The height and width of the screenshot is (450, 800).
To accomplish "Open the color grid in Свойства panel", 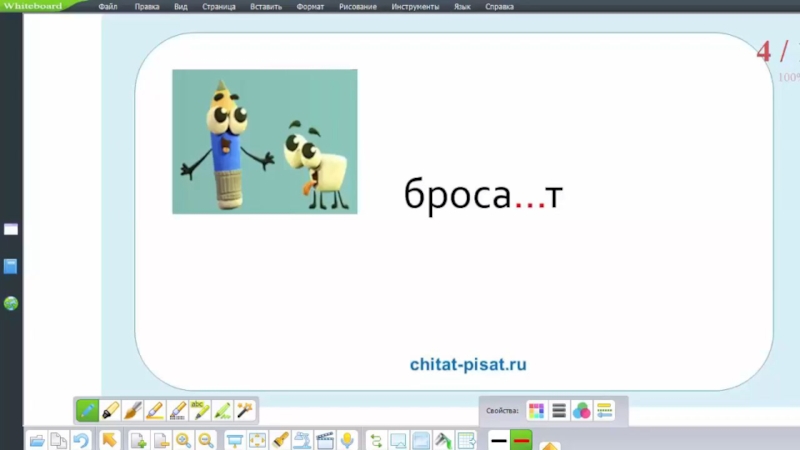I will 537,411.
